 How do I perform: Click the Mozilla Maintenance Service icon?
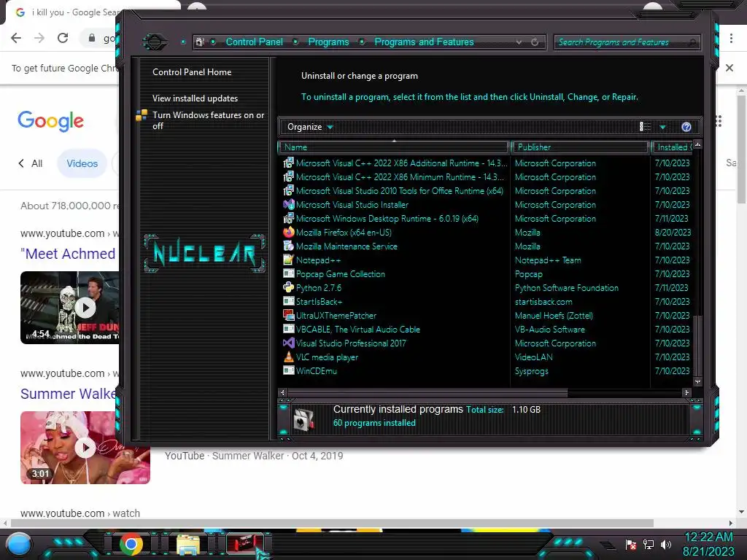[x=288, y=246]
